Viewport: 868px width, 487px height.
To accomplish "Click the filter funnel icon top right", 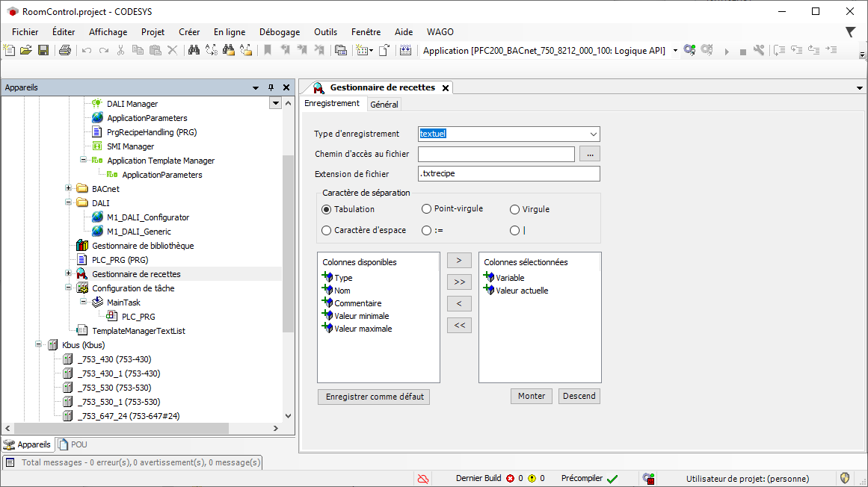I will tap(851, 32).
